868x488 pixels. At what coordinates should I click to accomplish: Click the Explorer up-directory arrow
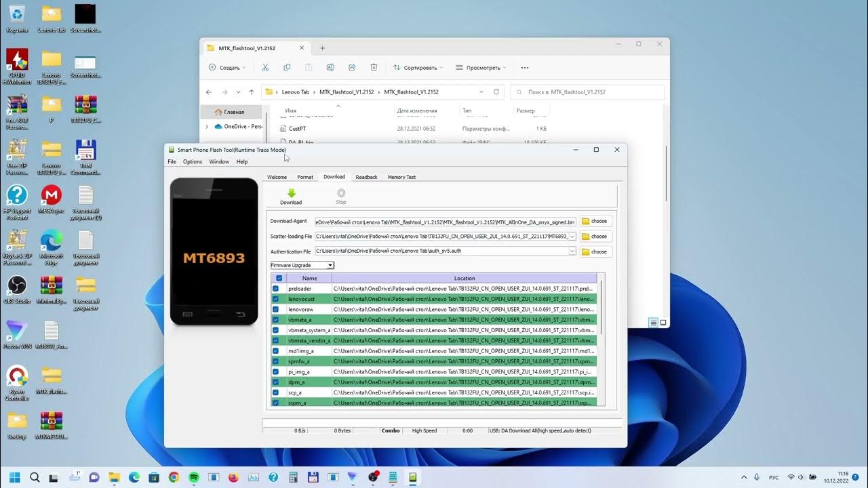pyautogui.click(x=252, y=92)
